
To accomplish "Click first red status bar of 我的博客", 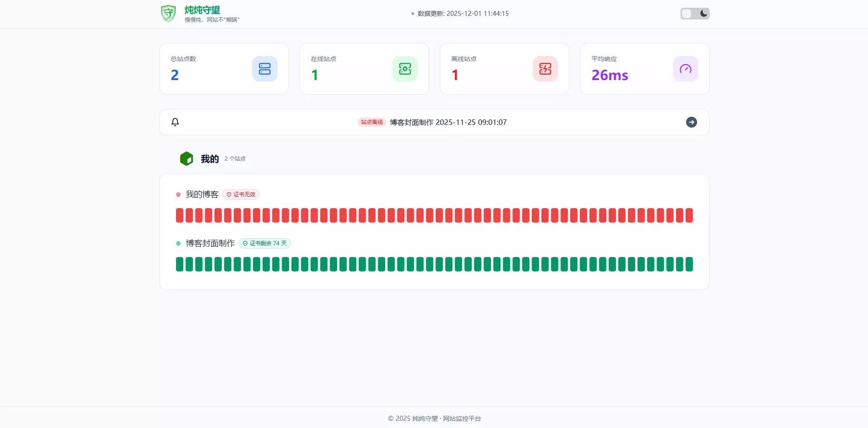I will [x=180, y=215].
